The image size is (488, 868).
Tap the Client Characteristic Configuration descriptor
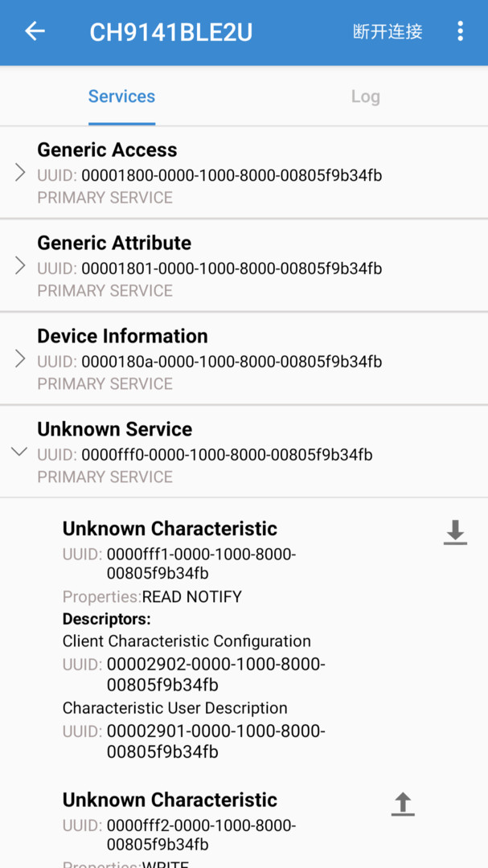pyautogui.click(x=187, y=641)
